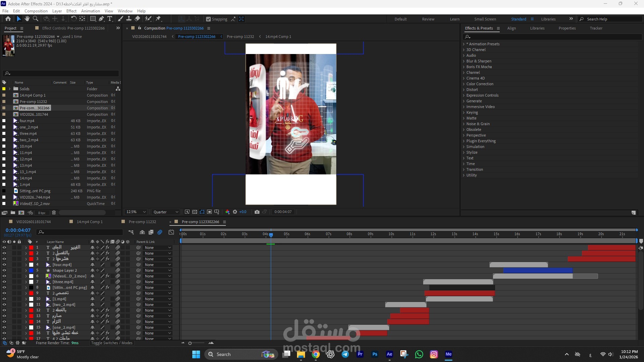
Task: Select the Rectangle shape tool
Action: pyautogui.click(x=93, y=19)
